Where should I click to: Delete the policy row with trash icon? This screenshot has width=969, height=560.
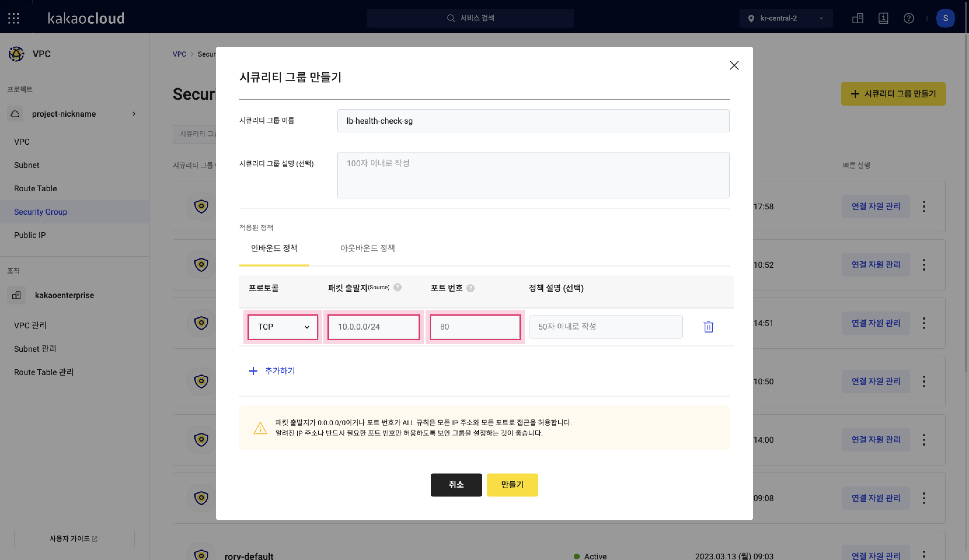(708, 327)
